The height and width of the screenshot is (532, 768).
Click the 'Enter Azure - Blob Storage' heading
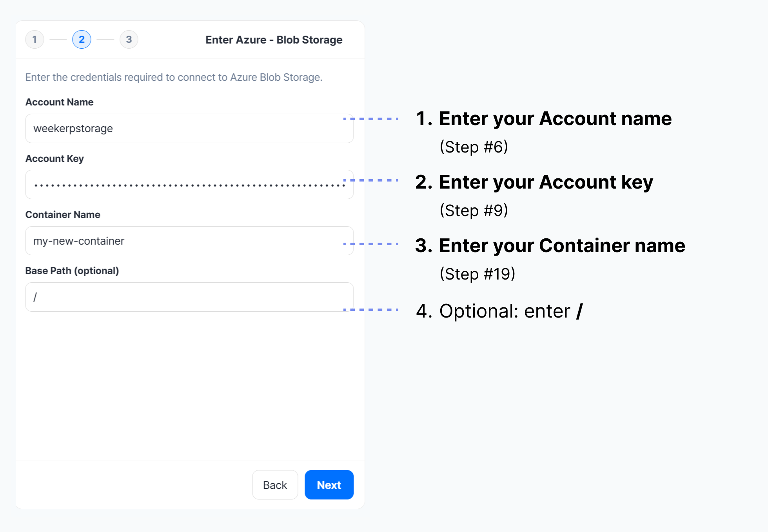click(274, 40)
